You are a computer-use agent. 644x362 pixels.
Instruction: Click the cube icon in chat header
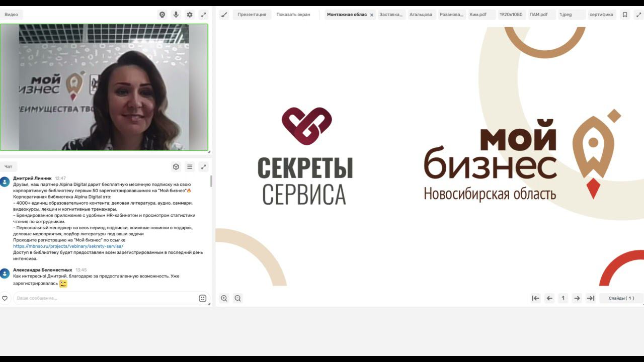click(176, 166)
